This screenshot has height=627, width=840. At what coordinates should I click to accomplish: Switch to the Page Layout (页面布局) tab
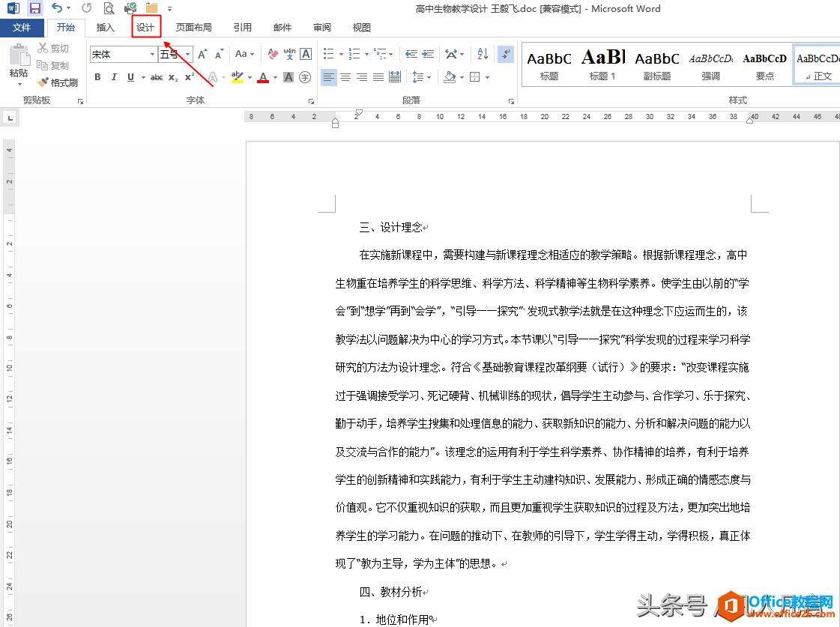194,27
